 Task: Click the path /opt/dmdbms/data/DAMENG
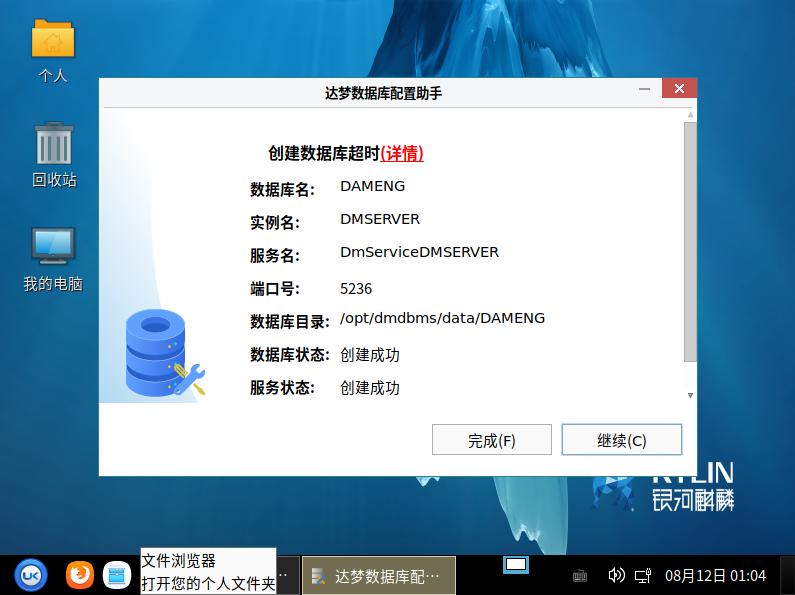443,318
